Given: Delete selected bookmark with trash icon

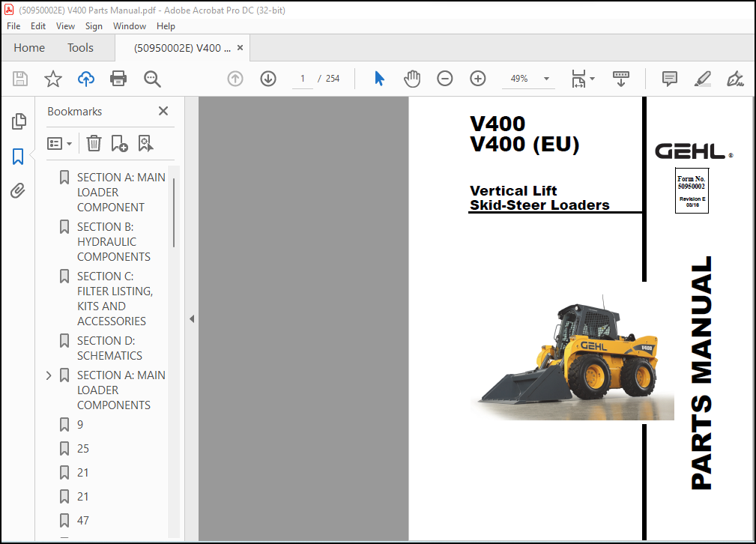Looking at the screenshot, I should (94, 143).
